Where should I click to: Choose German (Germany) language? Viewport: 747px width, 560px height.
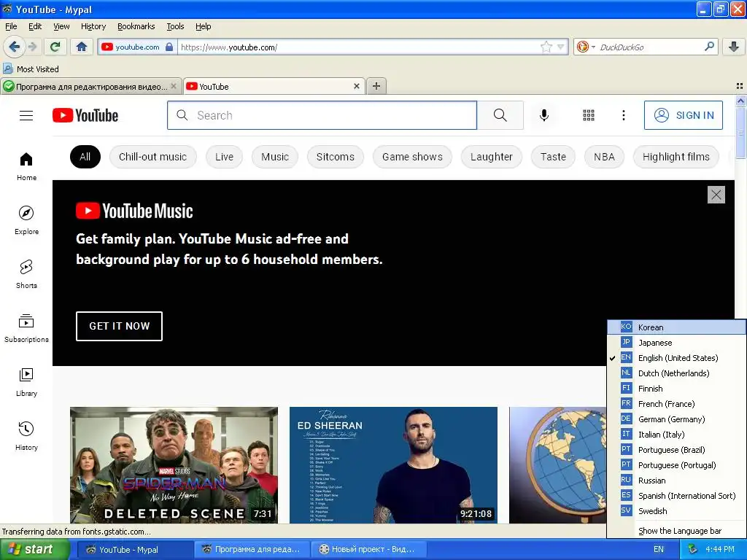coord(676,419)
